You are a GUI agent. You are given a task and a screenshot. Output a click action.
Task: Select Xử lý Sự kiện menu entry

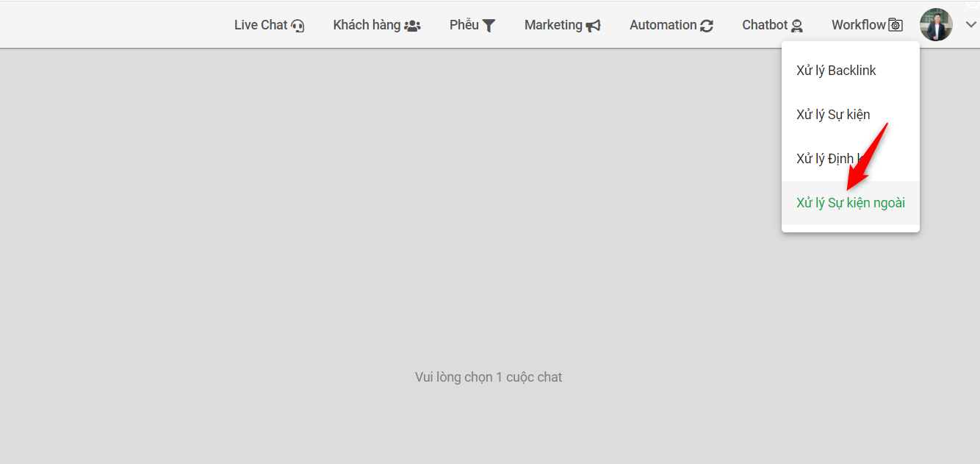coord(851,115)
